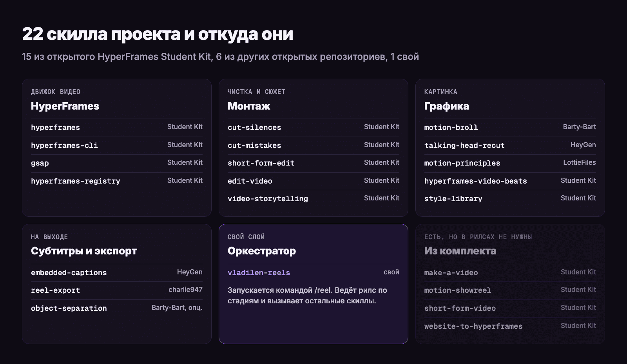Click the short-form-video skill

[460, 308]
